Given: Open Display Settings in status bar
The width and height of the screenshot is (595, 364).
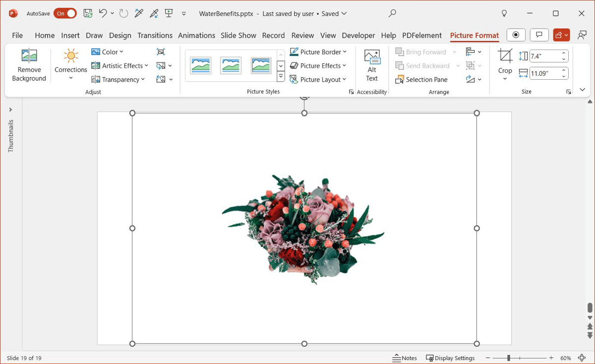Looking at the screenshot, I should pos(450,358).
